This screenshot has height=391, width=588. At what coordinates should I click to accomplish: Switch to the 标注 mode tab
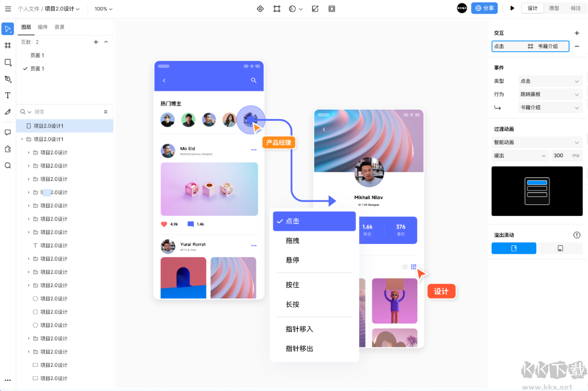coord(575,8)
